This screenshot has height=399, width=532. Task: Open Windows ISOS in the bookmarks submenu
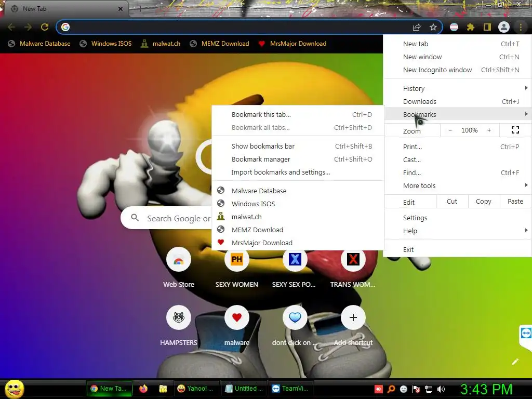(x=298, y=204)
